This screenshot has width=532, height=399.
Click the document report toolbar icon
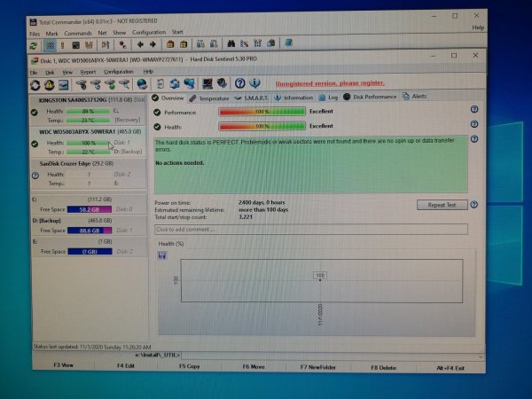point(160,84)
